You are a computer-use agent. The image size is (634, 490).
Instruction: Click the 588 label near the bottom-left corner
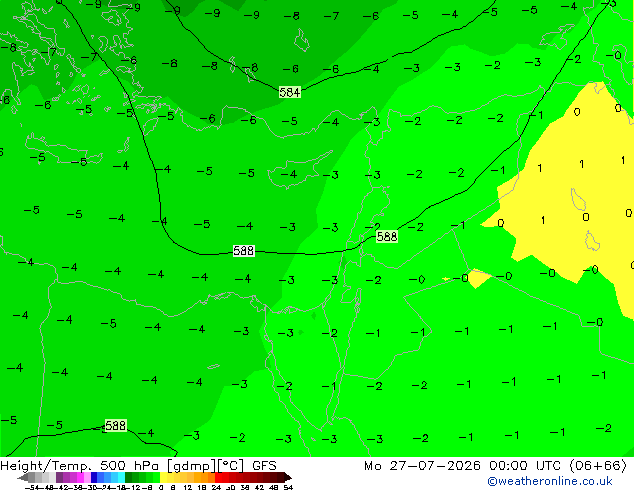click(115, 425)
